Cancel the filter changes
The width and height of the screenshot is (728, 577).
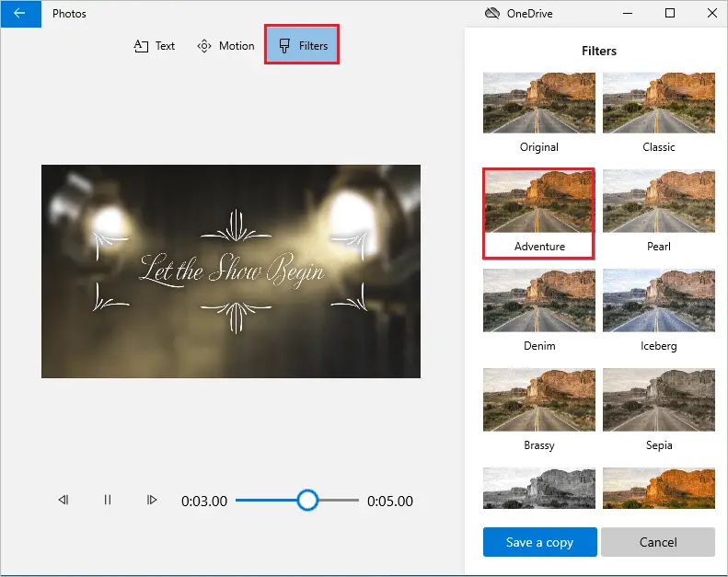pyautogui.click(x=658, y=542)
